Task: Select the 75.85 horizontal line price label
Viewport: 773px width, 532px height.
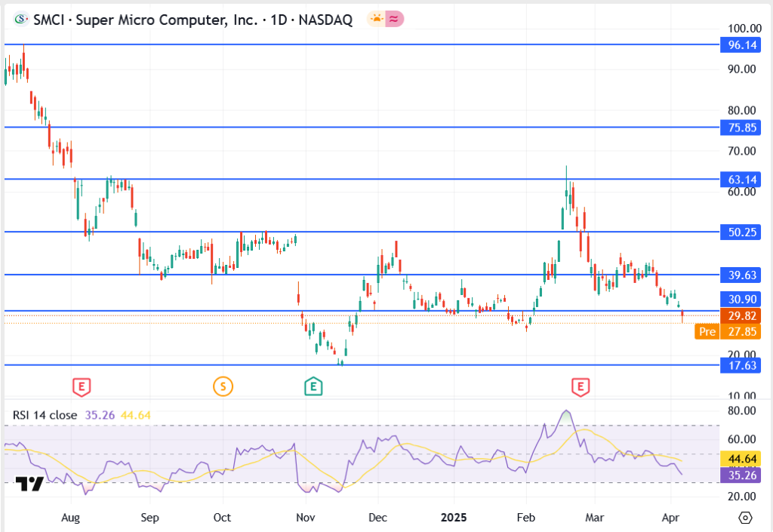Action: 741,128
